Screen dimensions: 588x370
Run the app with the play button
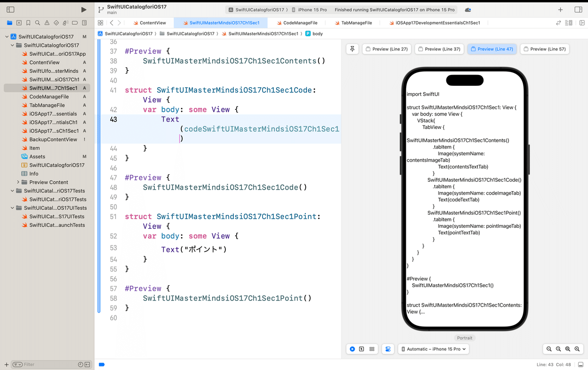point(84,9)
